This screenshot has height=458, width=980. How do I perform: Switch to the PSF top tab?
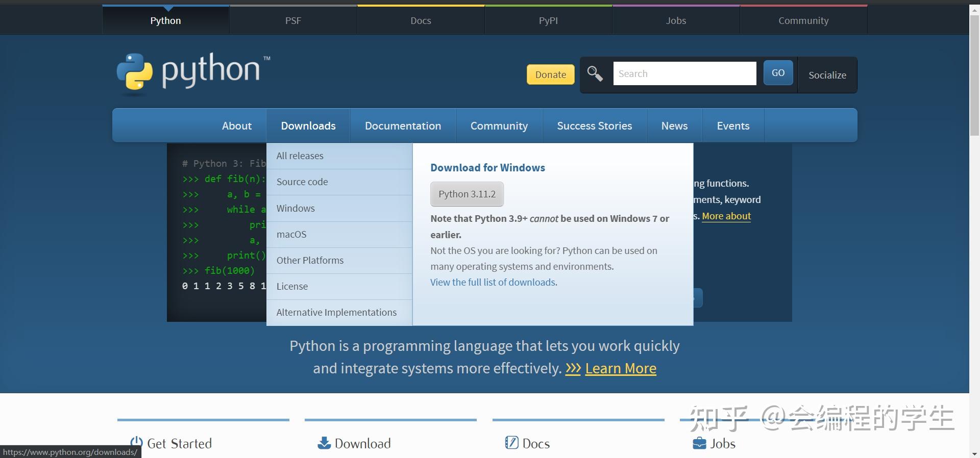click(x=293, y=20)
